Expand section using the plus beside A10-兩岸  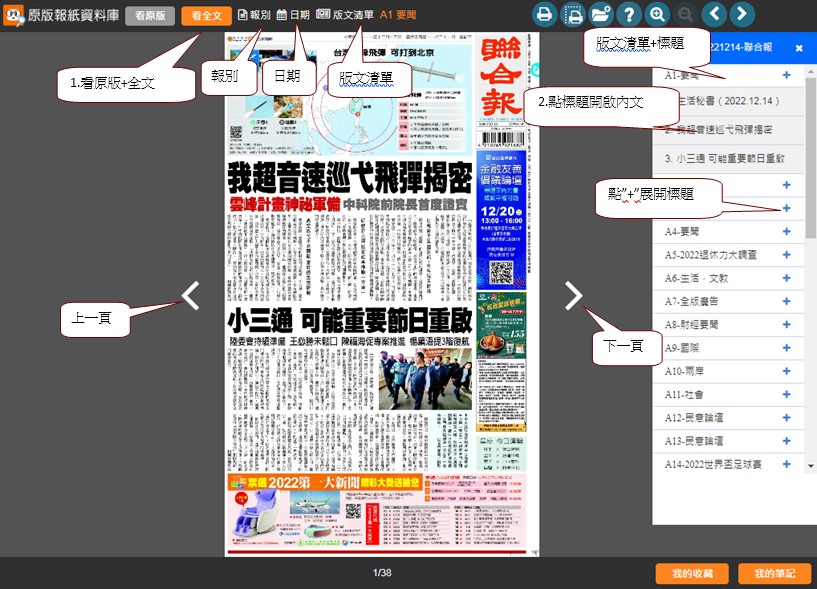(786, 371)
